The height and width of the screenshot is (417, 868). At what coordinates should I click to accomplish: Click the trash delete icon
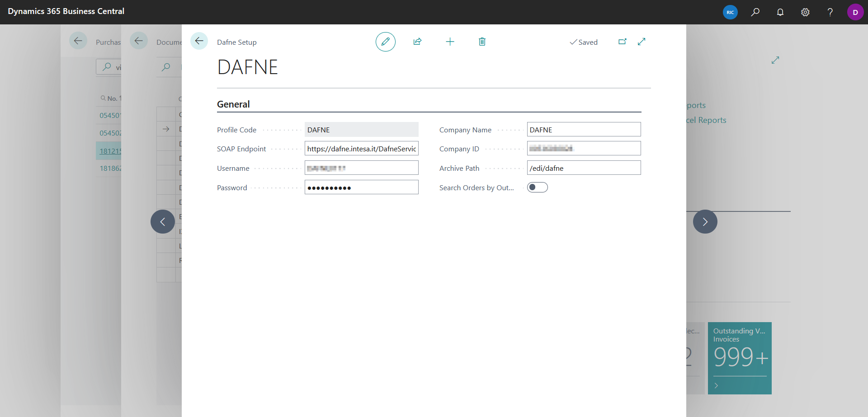[482, 42]
